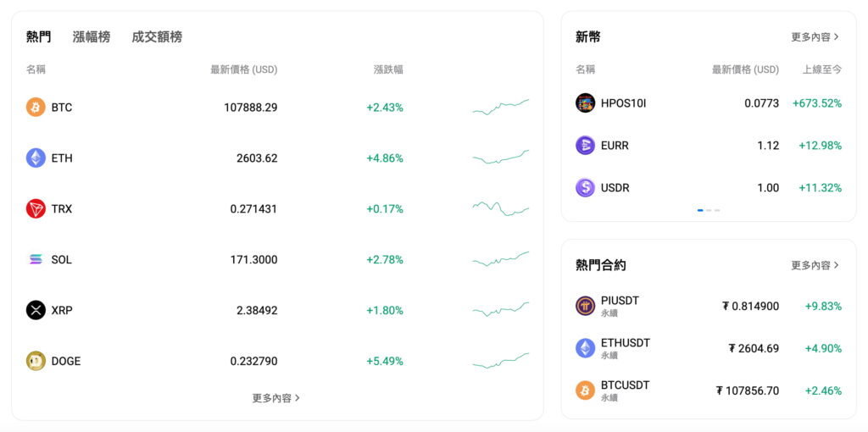The width and height of the screenshot is (868, 432).
Task: Open 更多內容 in the 新幣 panel
Action: pos(815,37)
